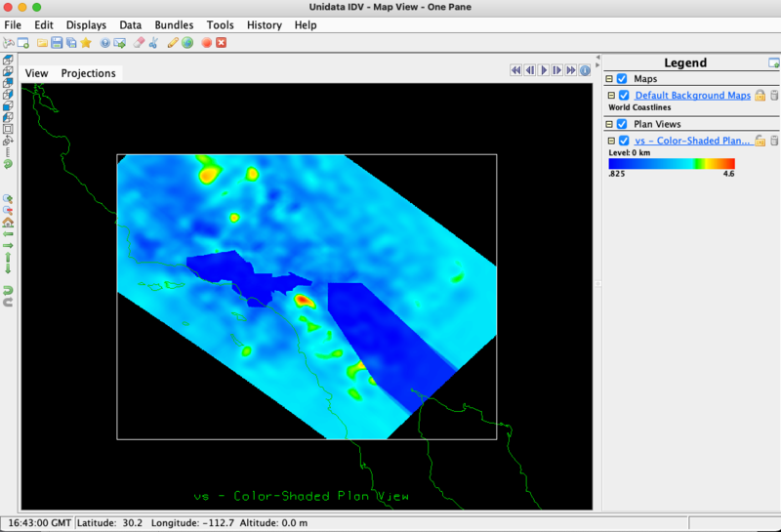Open user guide via blue question icon

(x=104, y=43)
